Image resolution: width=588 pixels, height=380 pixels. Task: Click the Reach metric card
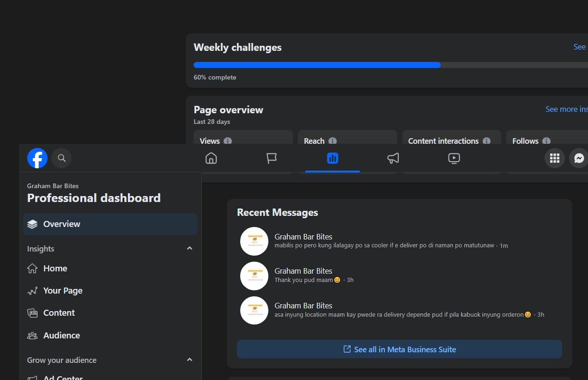(x=347, y=137)
